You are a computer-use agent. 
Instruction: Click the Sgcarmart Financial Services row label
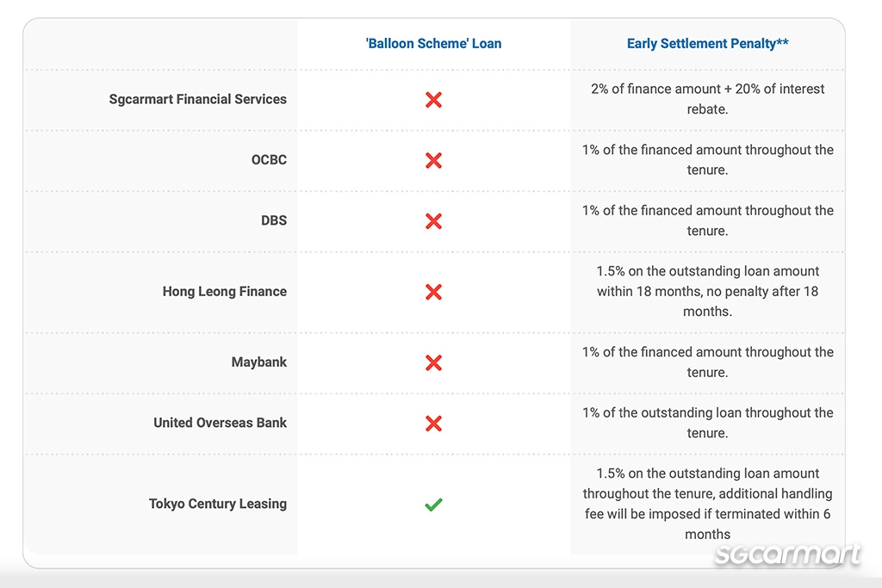tap(197, 99)
